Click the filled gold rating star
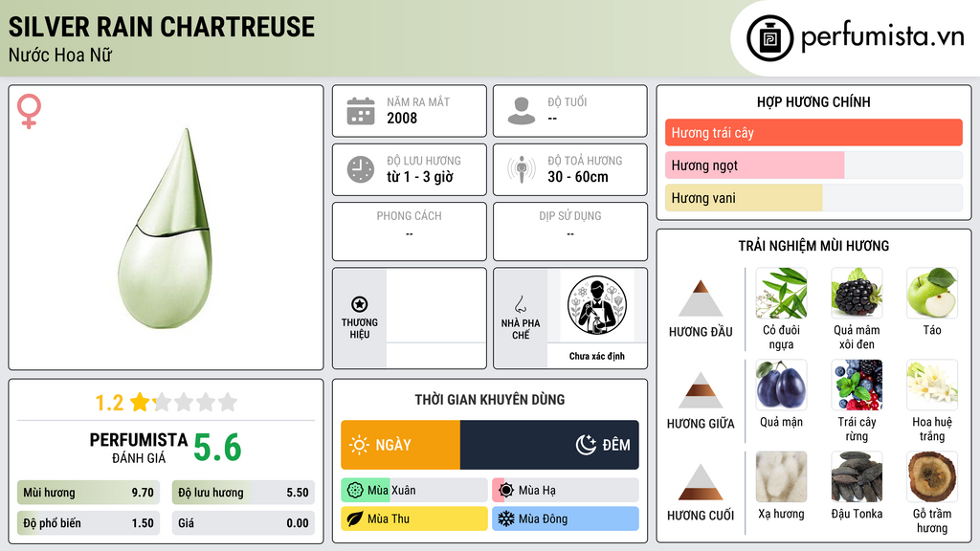This screenshot has width=980, height=551. click(141, 402)
